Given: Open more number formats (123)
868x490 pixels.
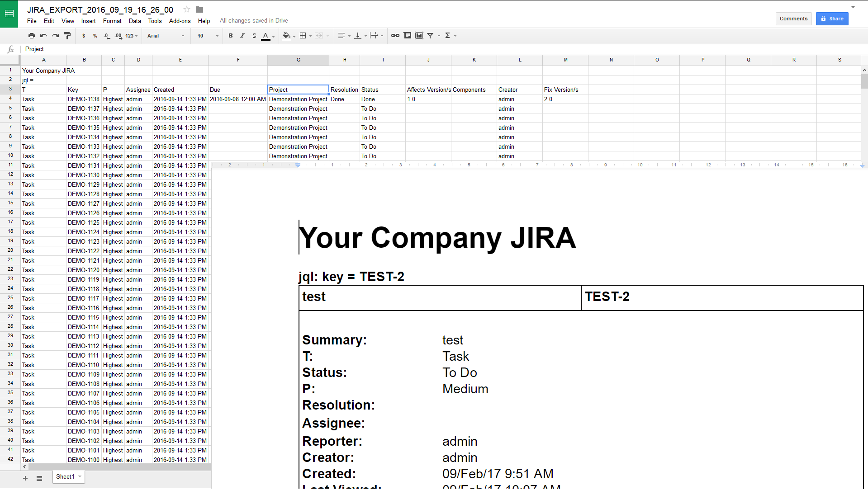Looking at the screenshot, I should coord(131,36).
